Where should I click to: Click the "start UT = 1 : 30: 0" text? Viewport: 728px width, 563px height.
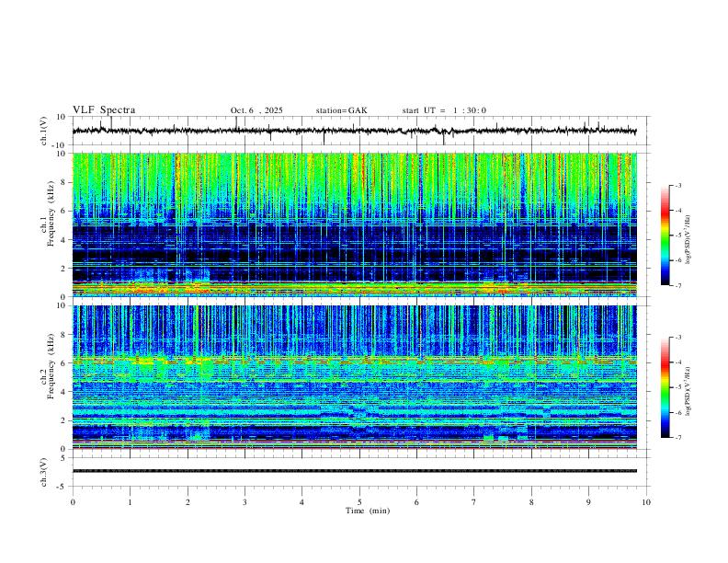pos(444,110)
